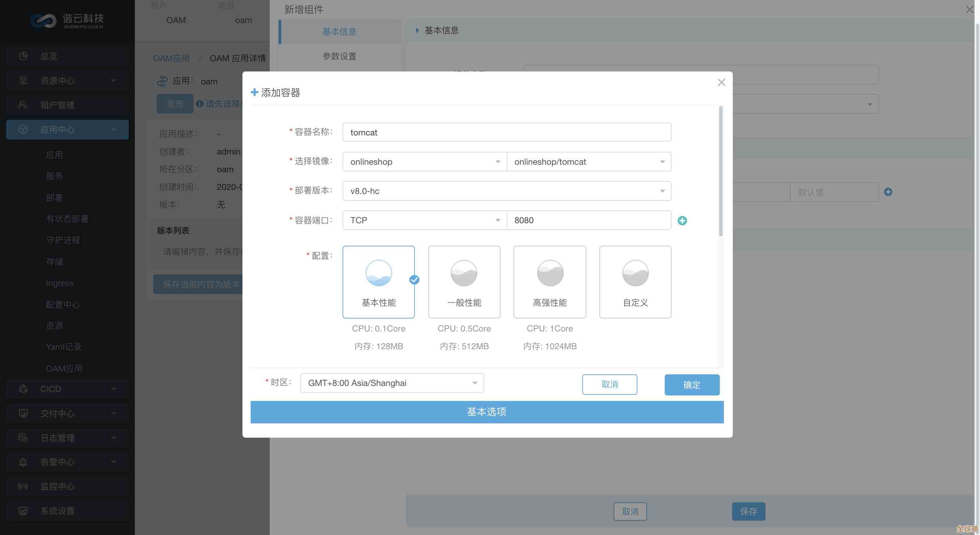
Task: Choose the 高强性能 configuration option
Action: [550, 282]
